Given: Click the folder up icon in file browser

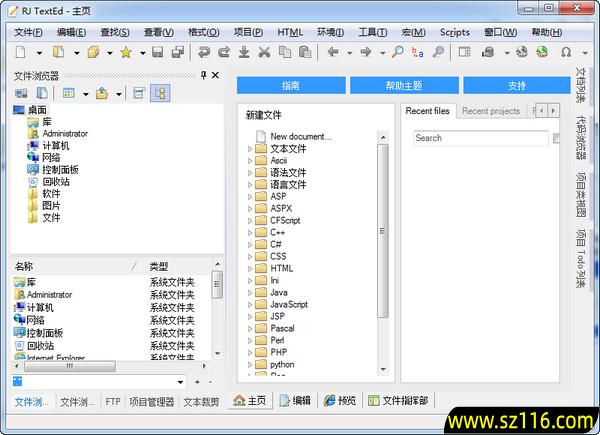Looking at the screenshot, I should 102,93.
